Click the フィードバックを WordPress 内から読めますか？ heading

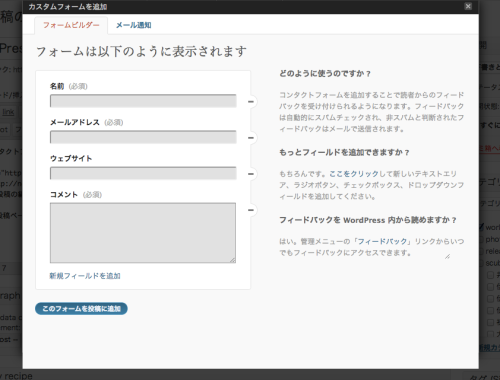coord(368,220)
